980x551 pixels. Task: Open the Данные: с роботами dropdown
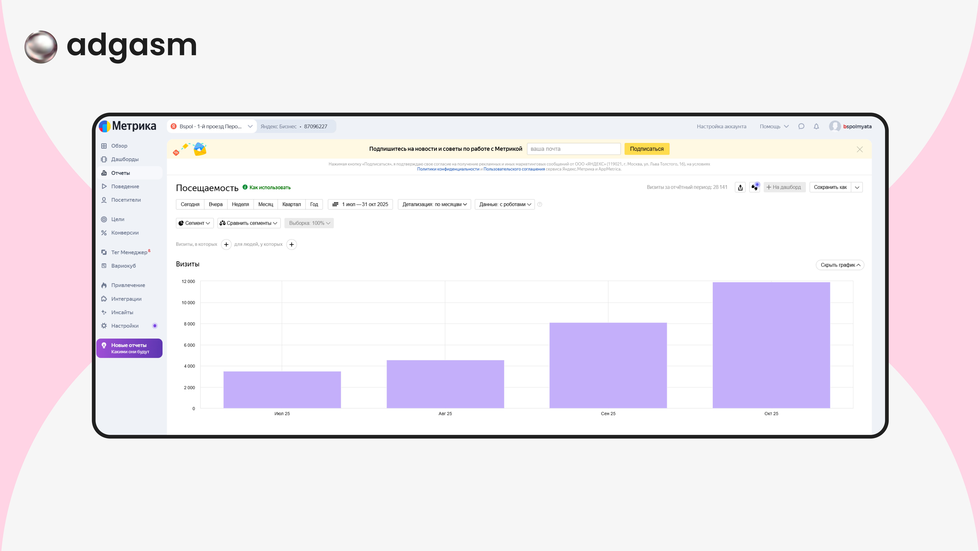[x=504, y=204]
